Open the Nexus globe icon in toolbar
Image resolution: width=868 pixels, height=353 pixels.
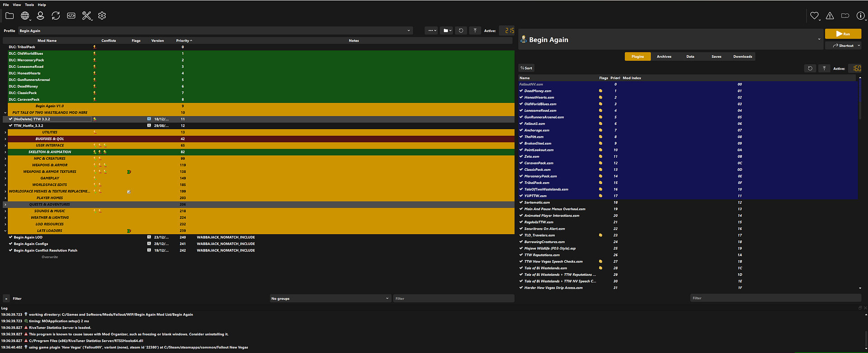[25, 16]
